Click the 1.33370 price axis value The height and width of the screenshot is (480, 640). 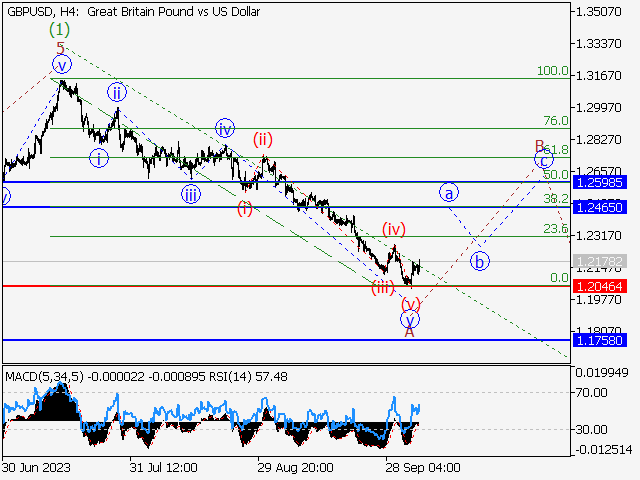598,43
